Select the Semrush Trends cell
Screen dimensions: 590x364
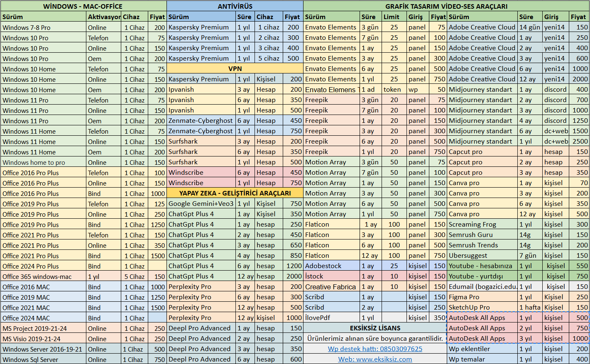[x=482, y=245]
